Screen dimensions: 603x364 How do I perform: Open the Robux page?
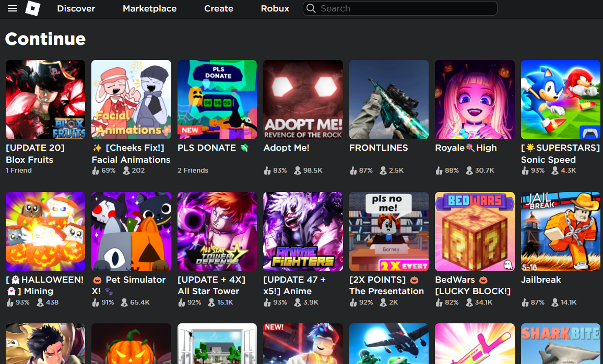[x=275, y=8]
